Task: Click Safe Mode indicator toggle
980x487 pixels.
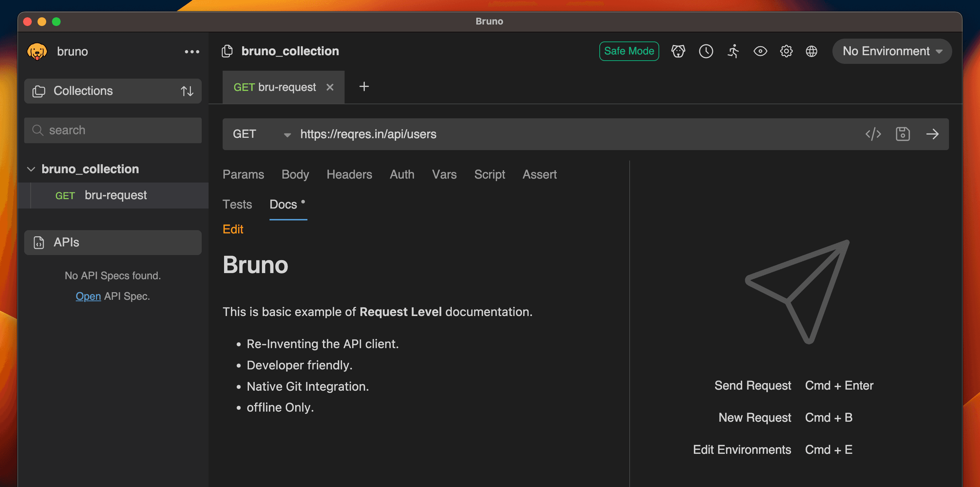Action: [x=629, y=51]
